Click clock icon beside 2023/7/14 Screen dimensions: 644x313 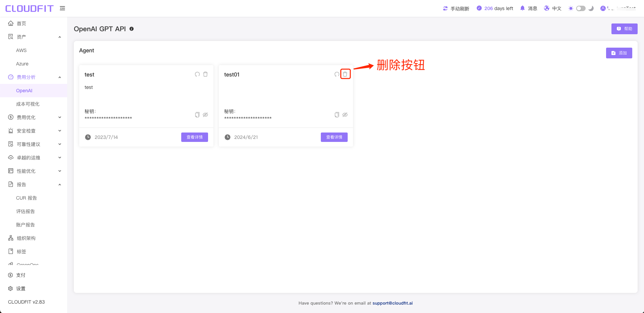click(88, 137)
